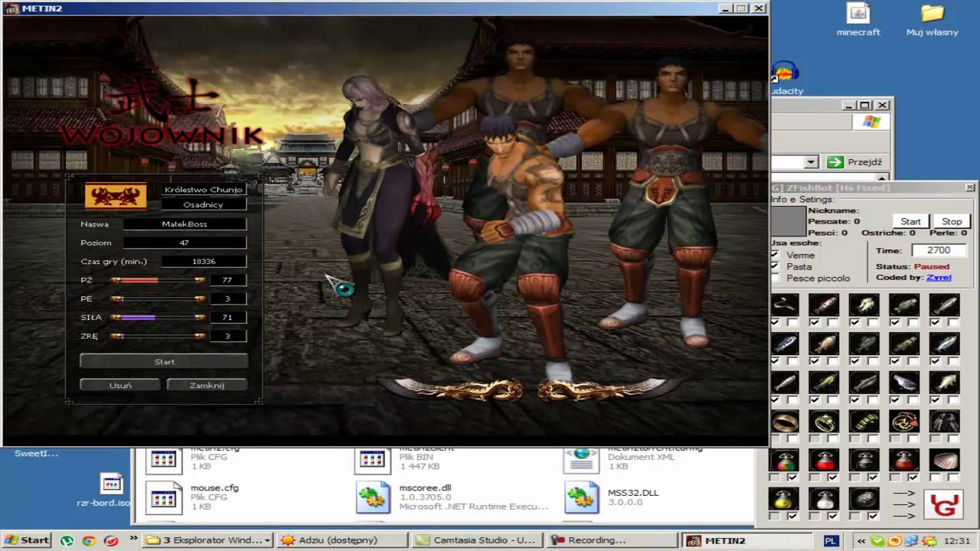
Task: Open the address dropdown next to Przejdź
Action: pyautogui.click(x=811, y=162)
